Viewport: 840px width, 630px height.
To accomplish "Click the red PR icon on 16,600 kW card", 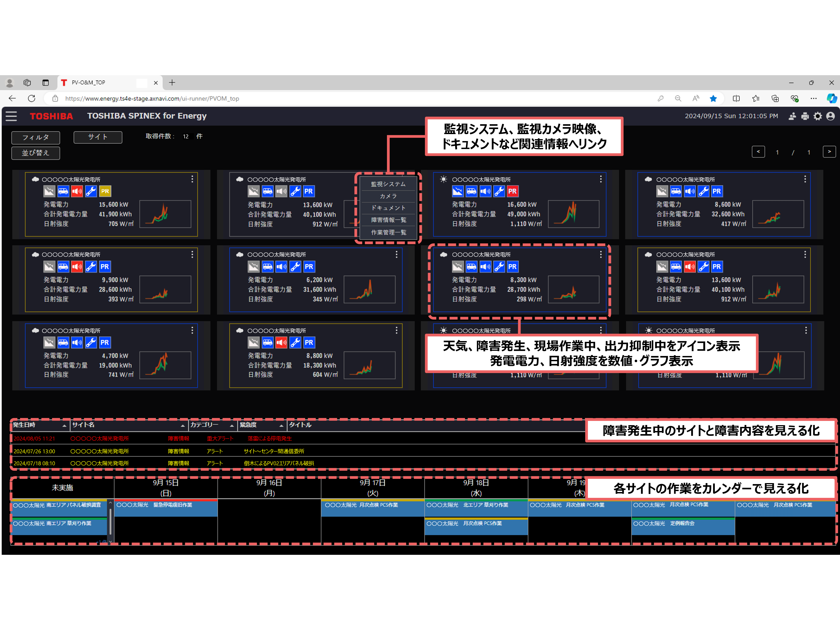I will pos(512,191).
